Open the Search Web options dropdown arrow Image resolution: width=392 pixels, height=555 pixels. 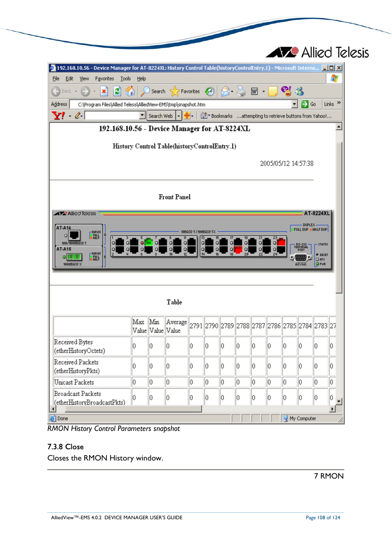pyautogui.click(x=179, y=116)
